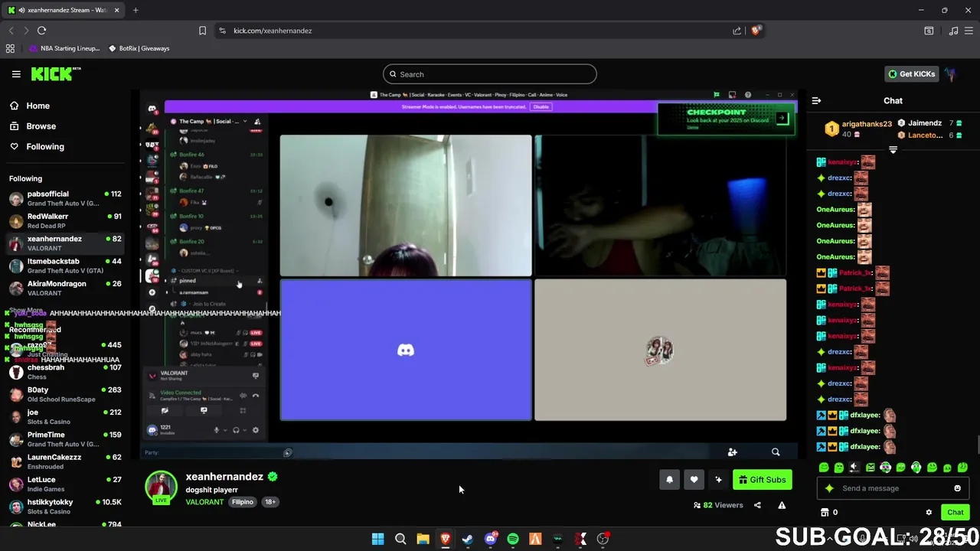Toggle the browser sidebar search panel icon

click(929, 31)
